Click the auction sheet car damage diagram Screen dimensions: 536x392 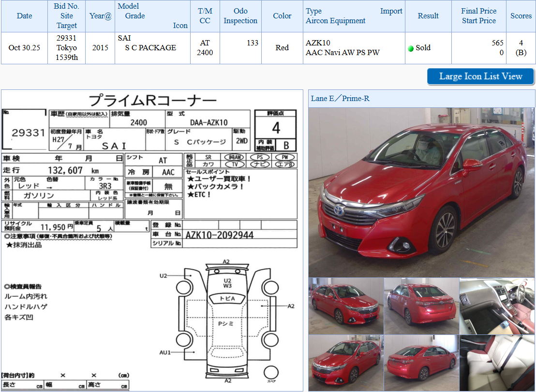tap(226, 321)
